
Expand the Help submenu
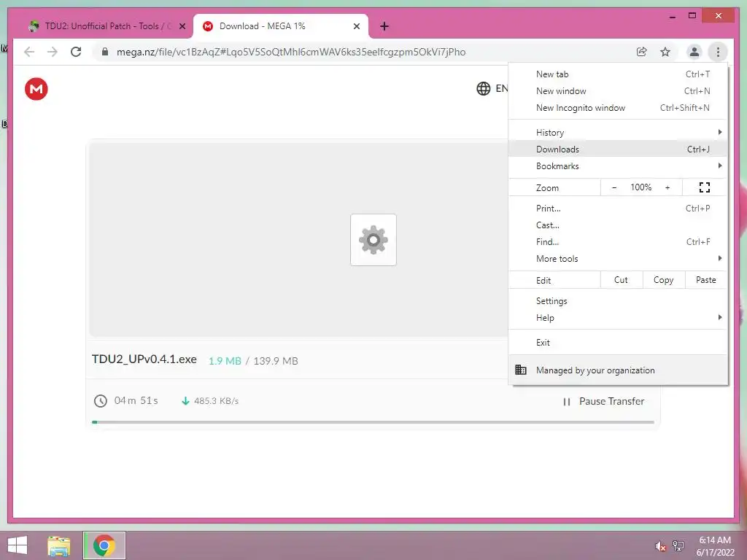[618, 318]
